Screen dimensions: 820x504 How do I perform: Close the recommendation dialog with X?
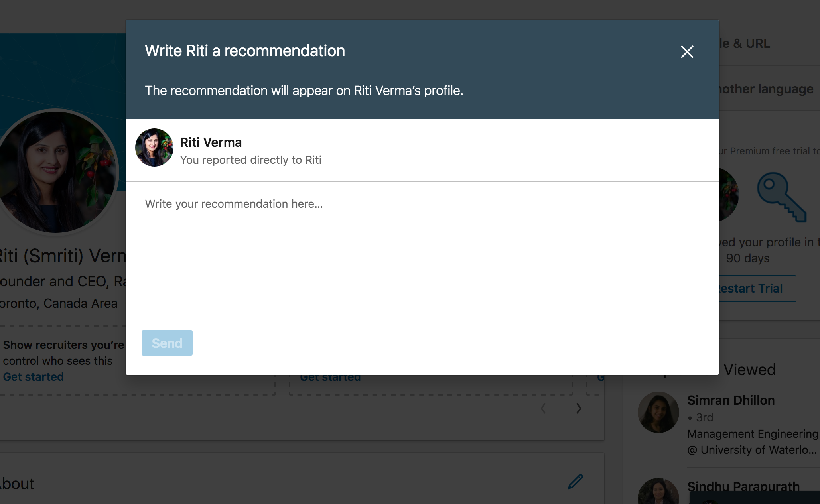[x=687, y=51]
